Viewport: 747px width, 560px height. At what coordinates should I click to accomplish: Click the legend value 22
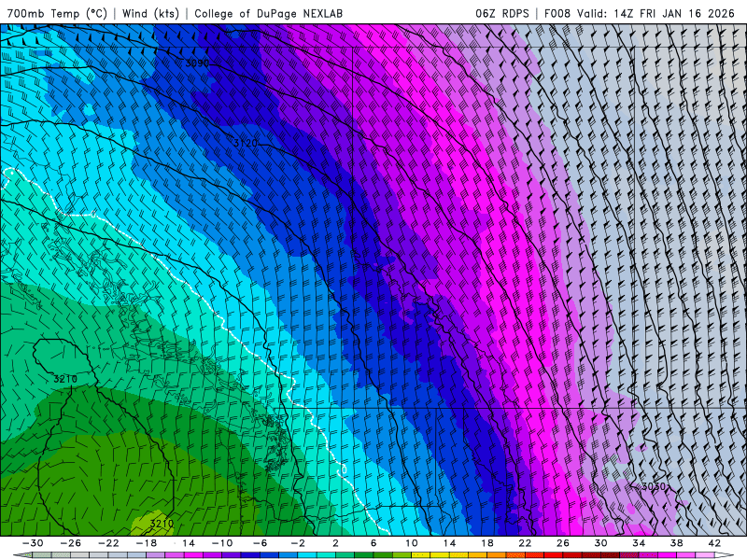click(x=525, y=543)
